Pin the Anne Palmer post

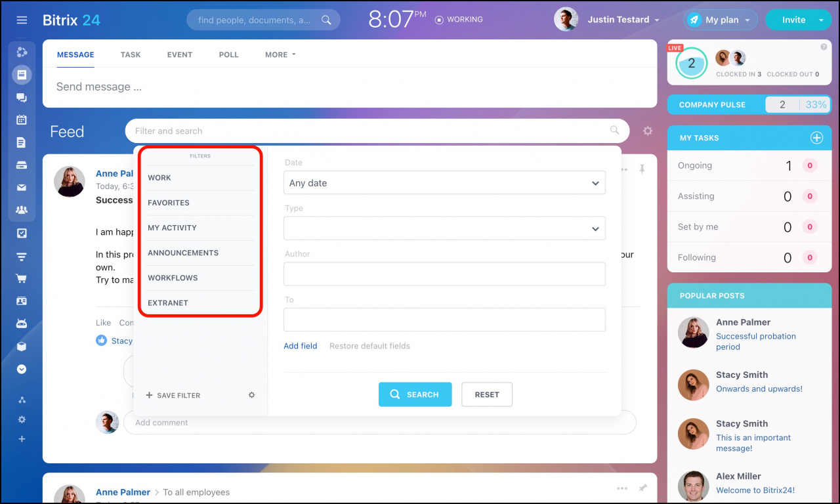(642, 169)
